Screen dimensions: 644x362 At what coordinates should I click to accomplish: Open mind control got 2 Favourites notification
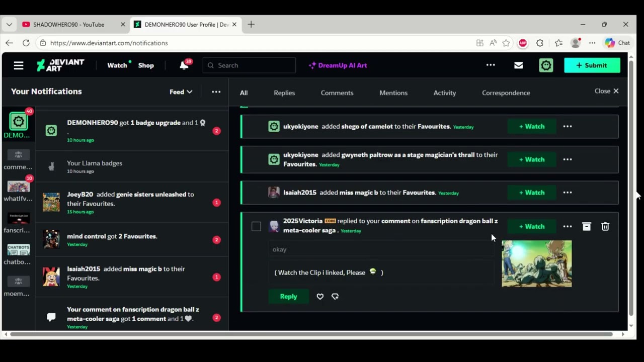click(131, 240)
